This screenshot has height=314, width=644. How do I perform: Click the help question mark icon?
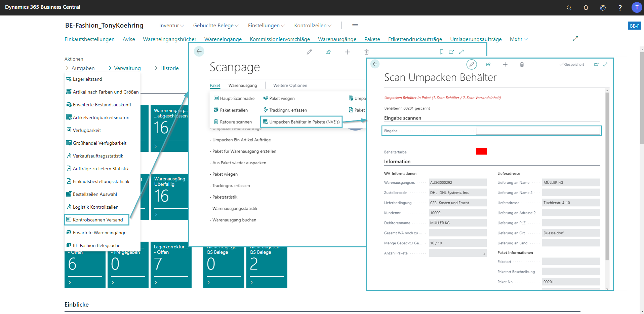[620, 8]
